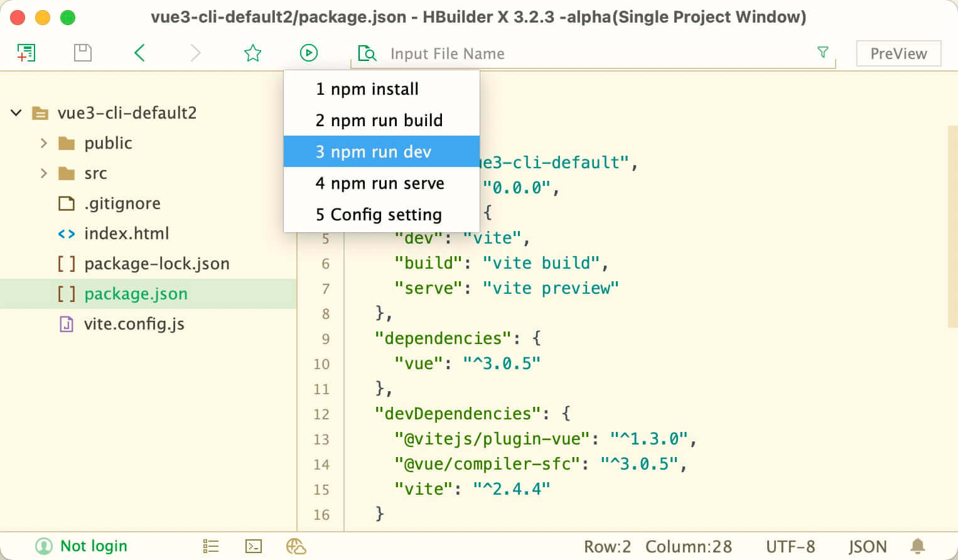Click the vue3-cli-default2 project icon

point(40,114)
